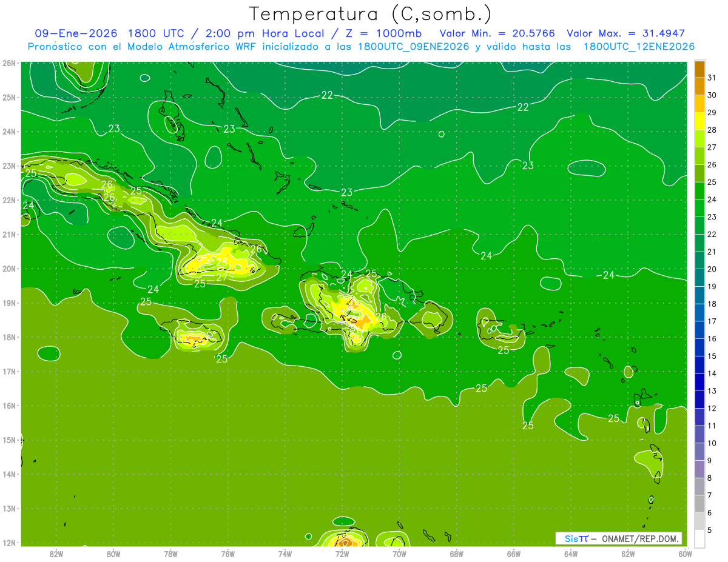Click the 16N latitude axis label

[8, 406]
